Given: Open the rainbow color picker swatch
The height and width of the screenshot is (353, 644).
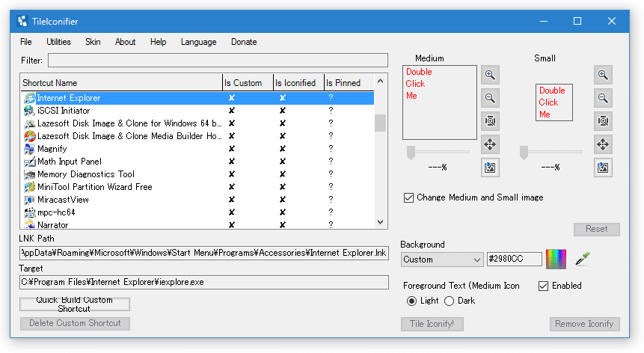Looking at the screenshot, I should coord(556,259).
